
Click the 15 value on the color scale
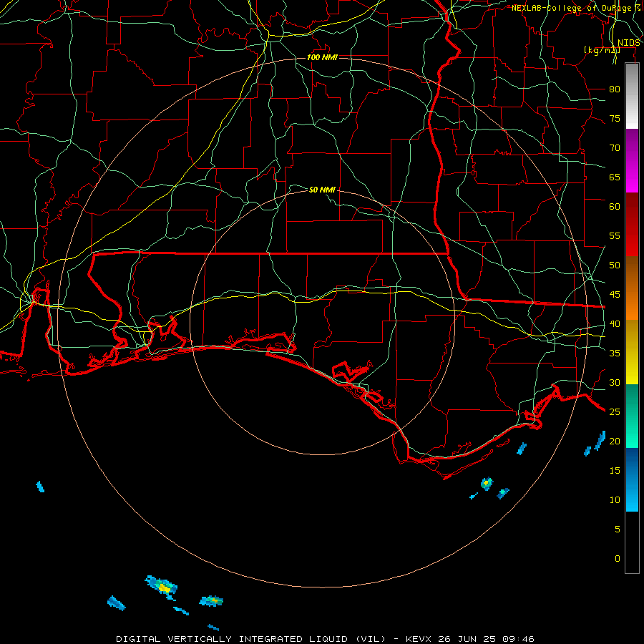point(615,471)
